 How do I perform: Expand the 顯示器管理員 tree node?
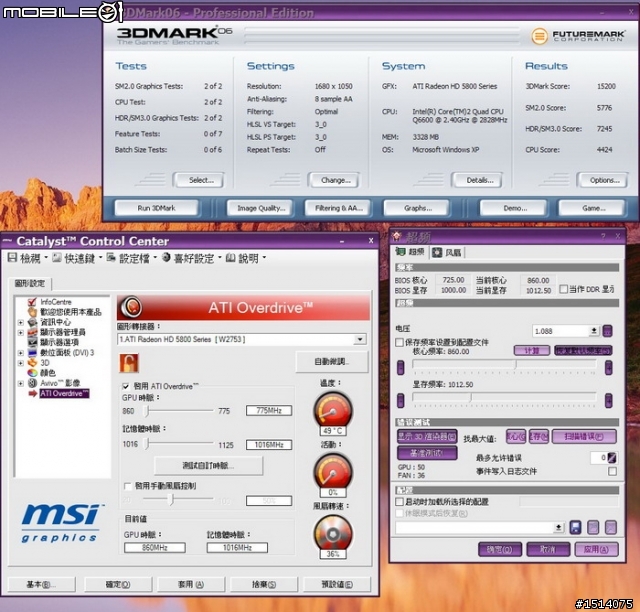coord(20,332)
